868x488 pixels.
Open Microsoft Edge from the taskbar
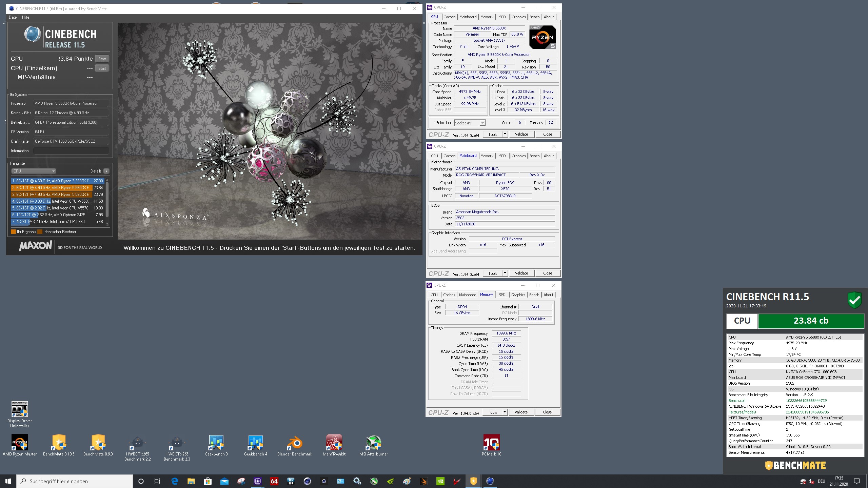click(175, 481)
